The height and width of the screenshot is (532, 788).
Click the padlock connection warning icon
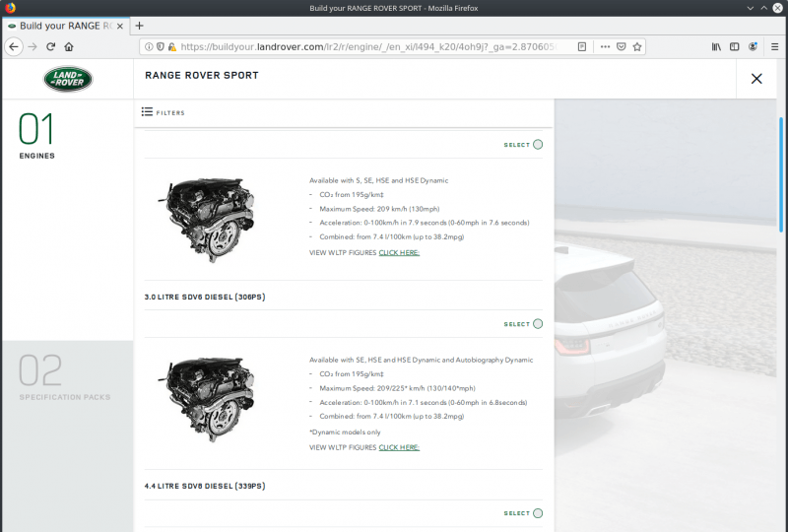[171, 46]
